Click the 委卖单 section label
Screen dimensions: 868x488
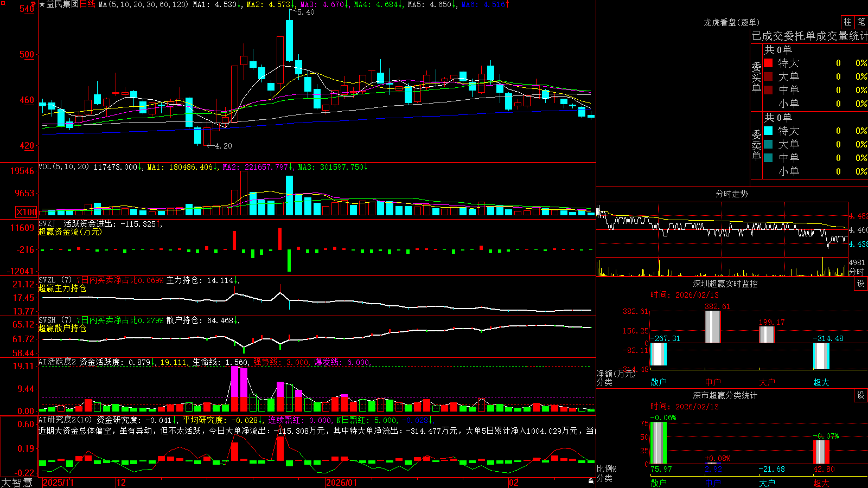coord(756,145)
